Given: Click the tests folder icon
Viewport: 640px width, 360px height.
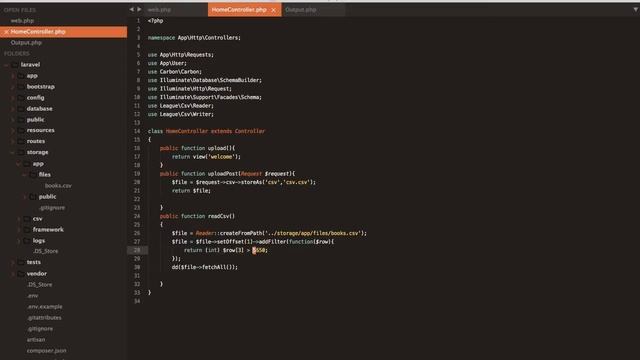Looking at the screenshot, I should [x=21, y=262].
